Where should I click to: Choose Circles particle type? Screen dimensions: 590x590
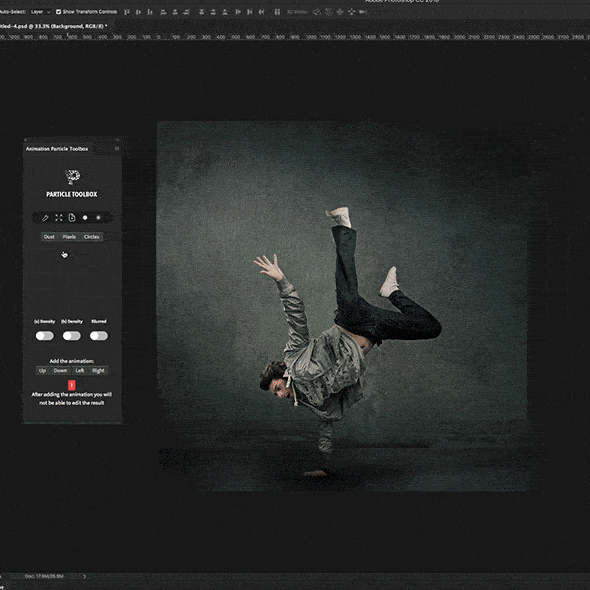click(91, 237)
